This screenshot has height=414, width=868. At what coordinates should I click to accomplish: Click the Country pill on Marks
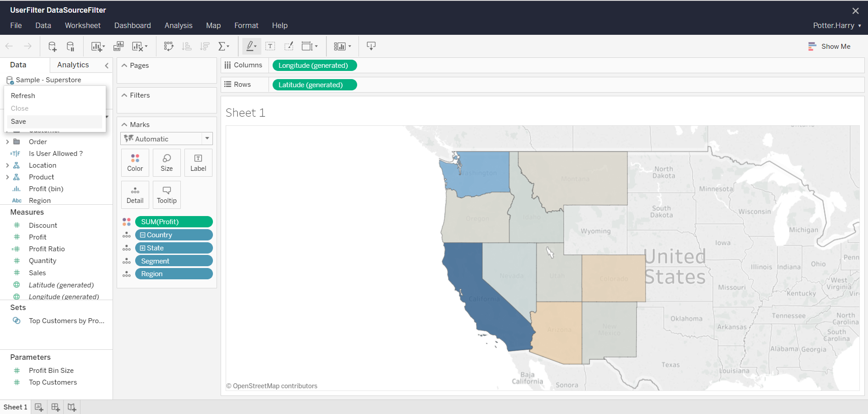pyautogui.click(x=174, y=235)
